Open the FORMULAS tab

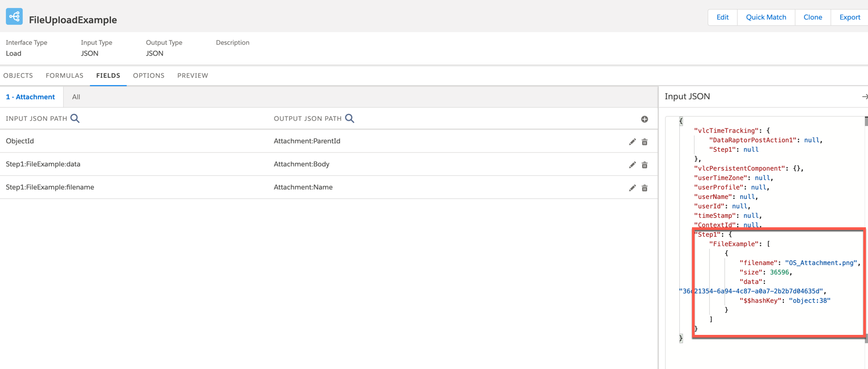click(65, 76)
